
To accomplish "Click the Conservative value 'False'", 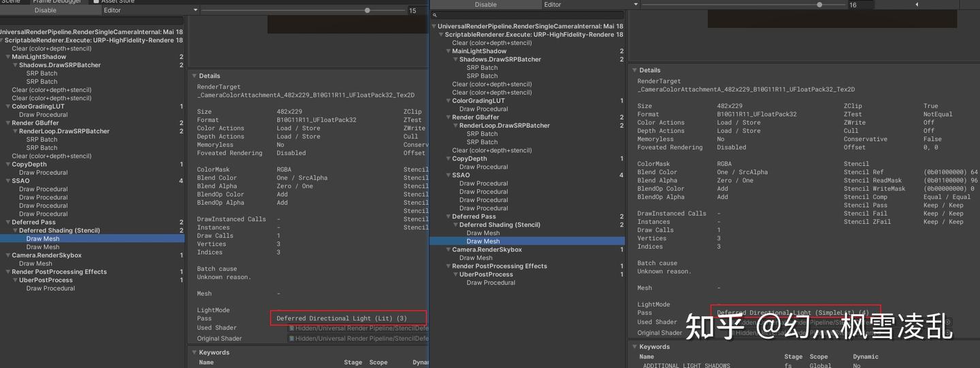I will (934, 139).
